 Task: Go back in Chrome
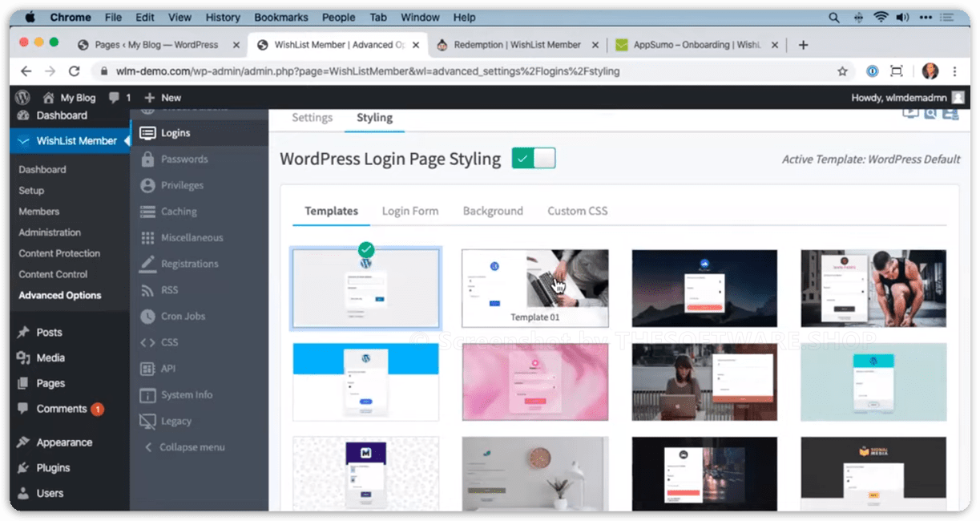point(26,71)
